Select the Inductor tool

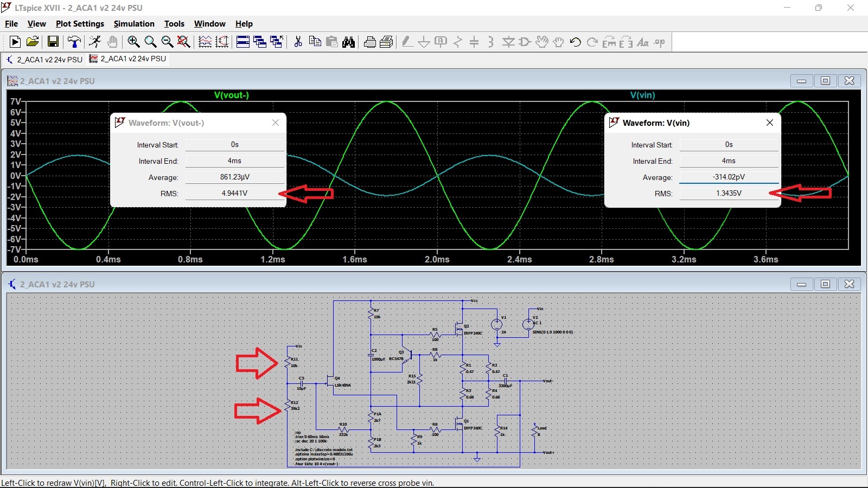[x=491, y=42]
